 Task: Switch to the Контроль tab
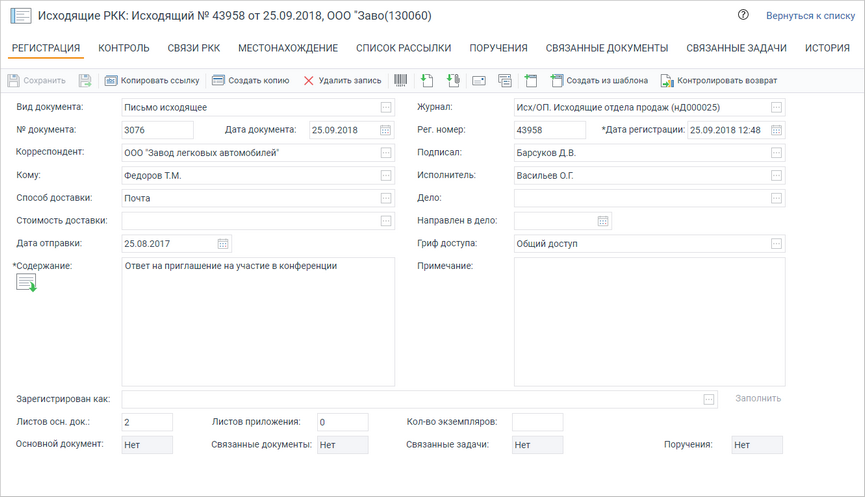pos(124,48)
